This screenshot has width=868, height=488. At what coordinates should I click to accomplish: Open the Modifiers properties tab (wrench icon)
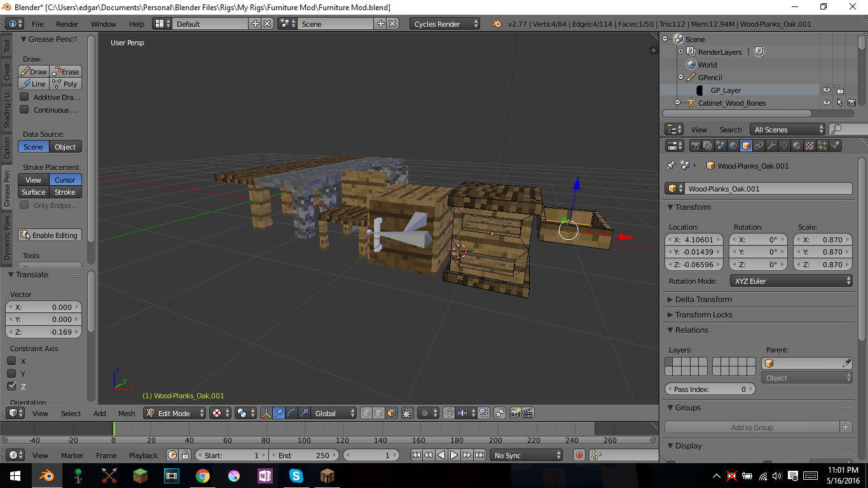[771, 146]
